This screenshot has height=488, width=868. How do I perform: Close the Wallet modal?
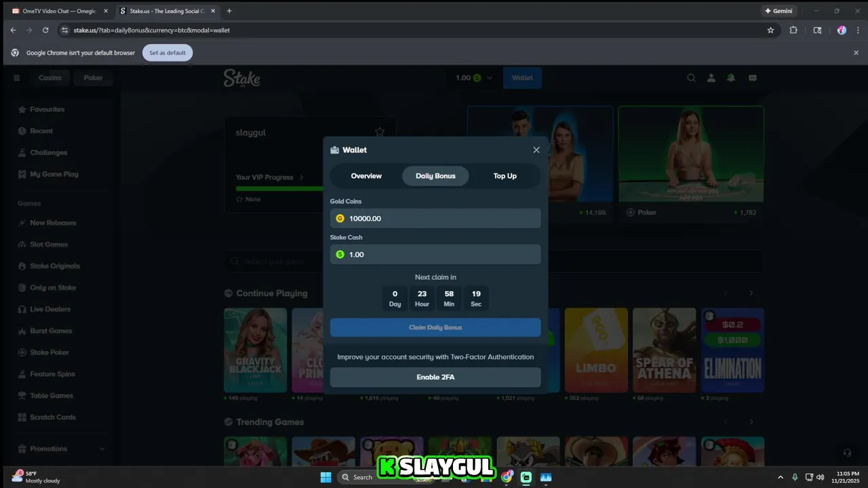536,150
